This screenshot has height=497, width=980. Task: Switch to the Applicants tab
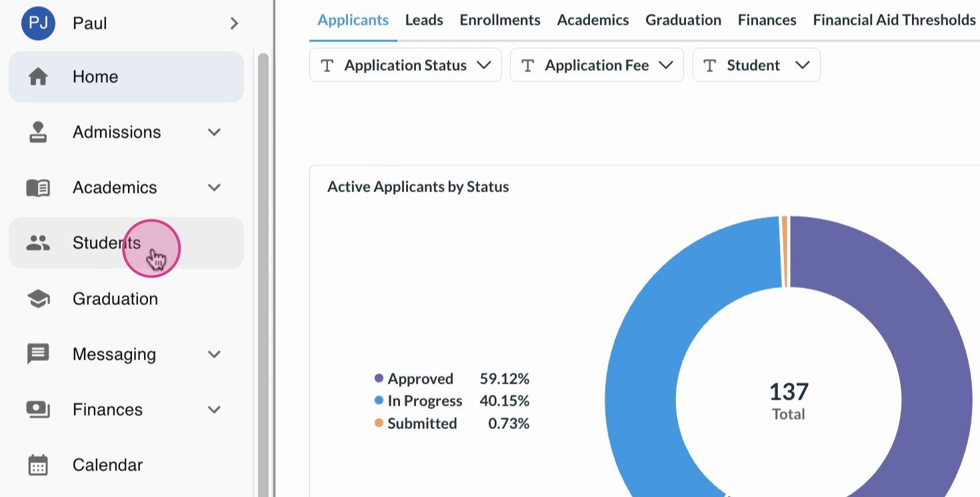(353, 20)
